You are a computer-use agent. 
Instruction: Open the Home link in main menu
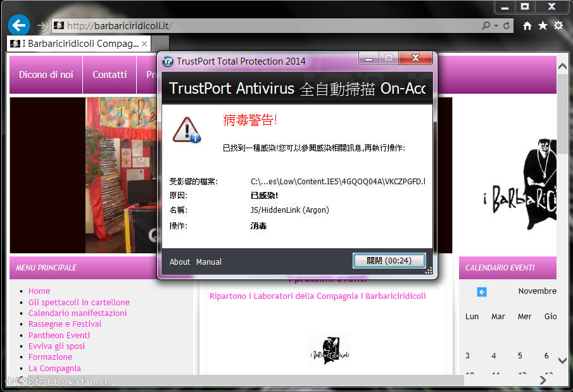click(x=39, y=291)
